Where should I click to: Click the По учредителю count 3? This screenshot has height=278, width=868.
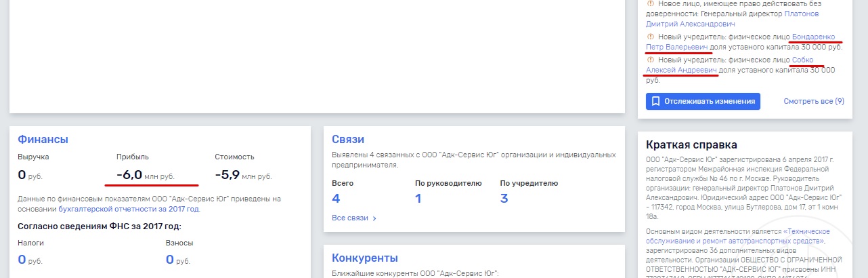point(504,199)
